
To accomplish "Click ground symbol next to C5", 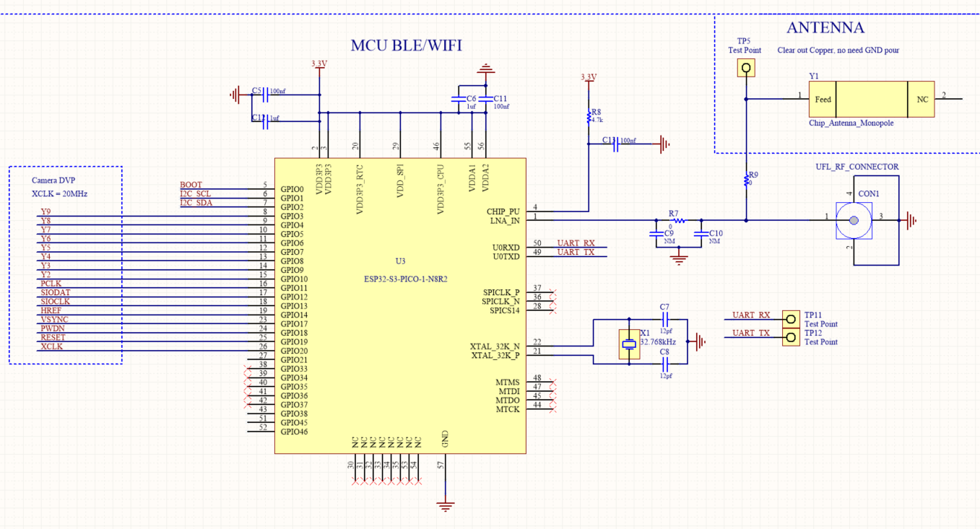I will pyautogui.click(x=235, y=94).
